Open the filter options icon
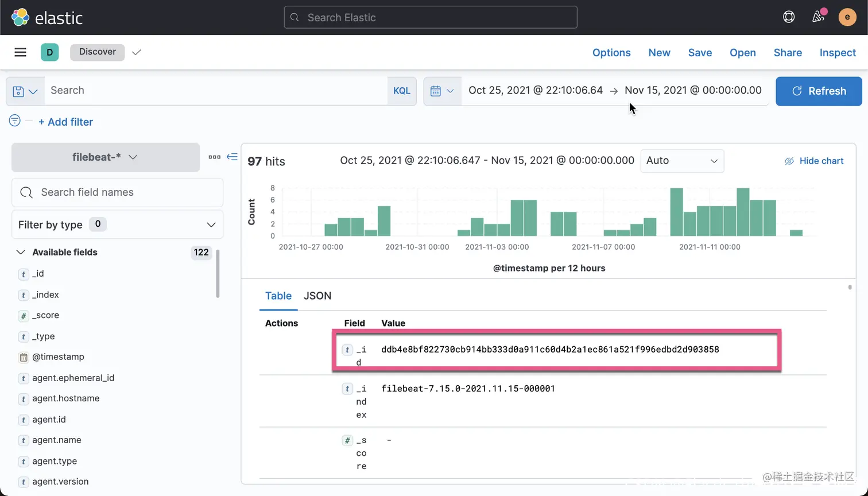Screen dimensions: 868x496 pyautogui.click(x=15, y=120)
